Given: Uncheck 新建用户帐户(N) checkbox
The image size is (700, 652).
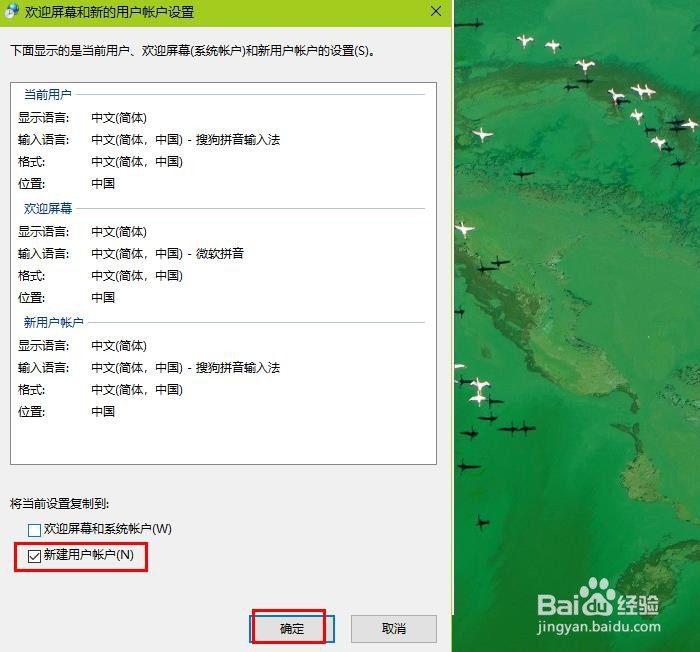Looking at the screenshot, I should (34, 556).
